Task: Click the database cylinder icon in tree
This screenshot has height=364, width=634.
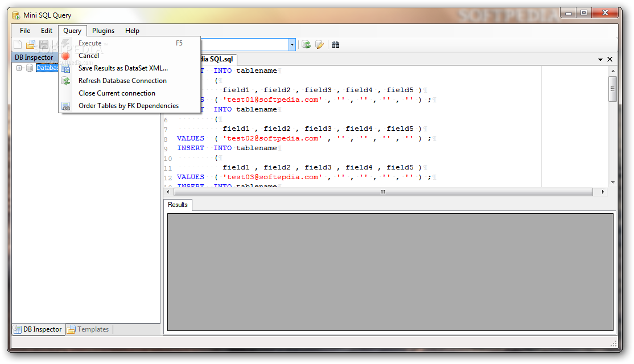Action: click(x=30, y=68)
